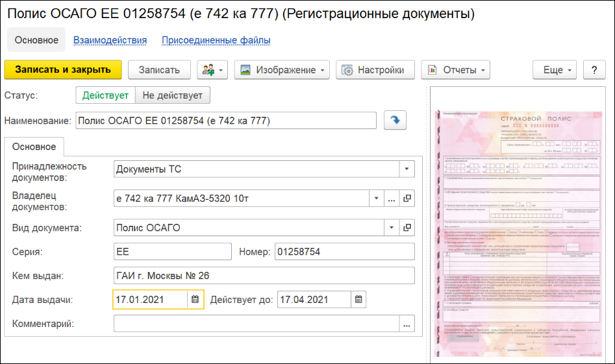615x364 pixels.
Task: Expand Владелец документов dropdown arrow
Action: point(377,199)
